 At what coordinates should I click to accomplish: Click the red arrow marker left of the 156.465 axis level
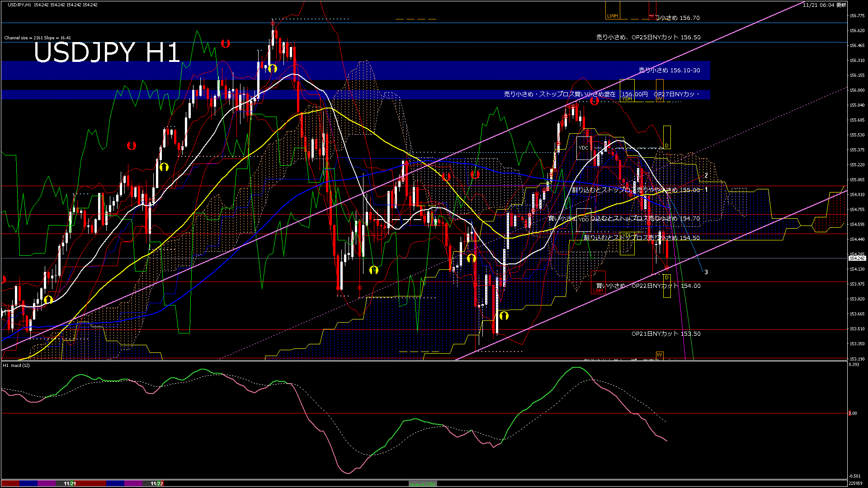(226, 43)
